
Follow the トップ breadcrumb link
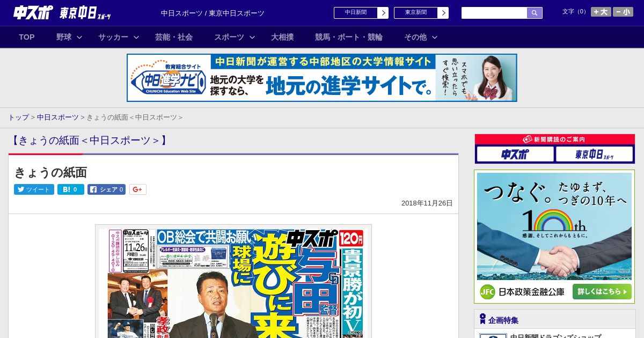18,117
